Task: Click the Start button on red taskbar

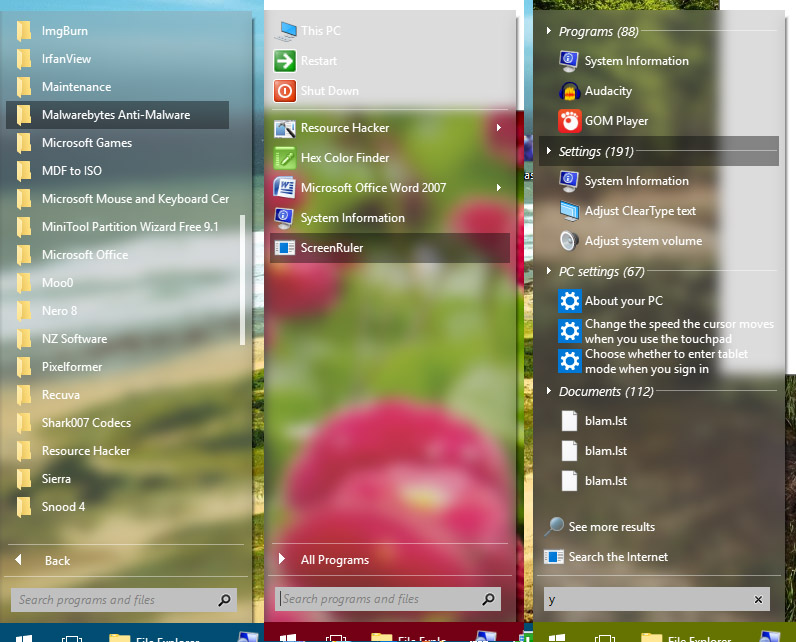Action: [x=288, y=638]
